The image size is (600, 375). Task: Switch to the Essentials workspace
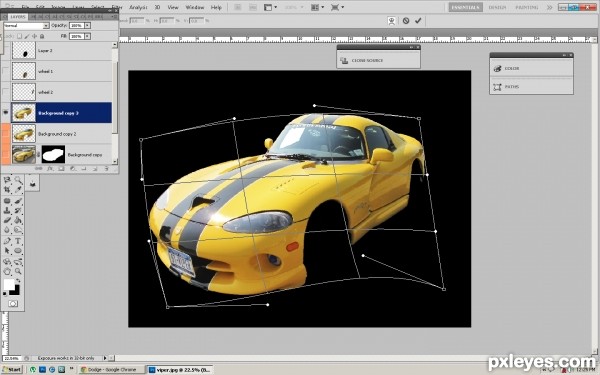point(465,7)
